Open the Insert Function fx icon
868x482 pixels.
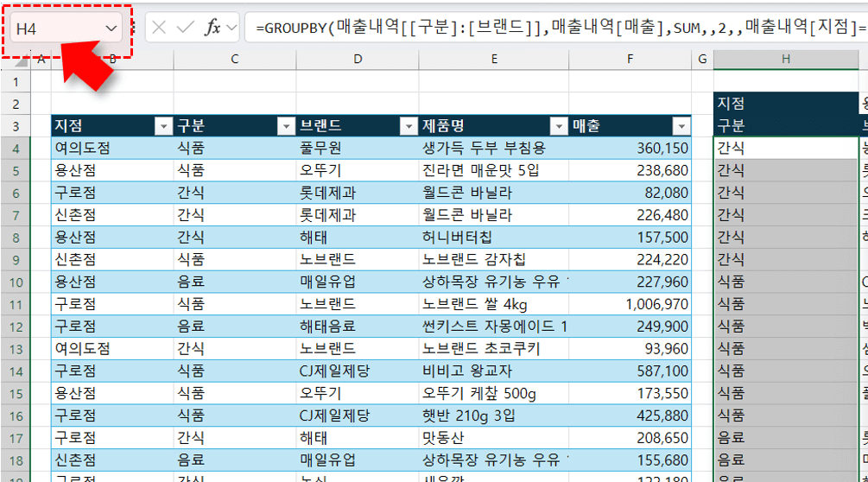tap(212, 28)
